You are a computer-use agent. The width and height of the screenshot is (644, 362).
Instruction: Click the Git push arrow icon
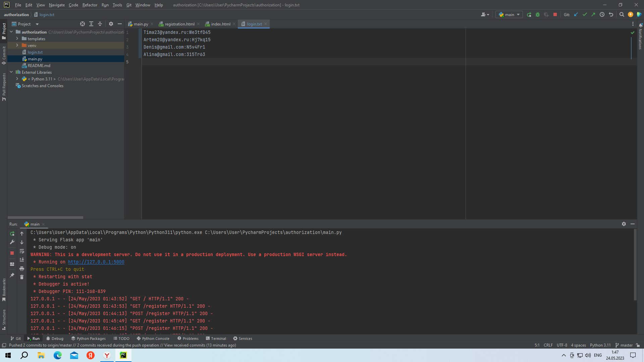coord(593,15)
